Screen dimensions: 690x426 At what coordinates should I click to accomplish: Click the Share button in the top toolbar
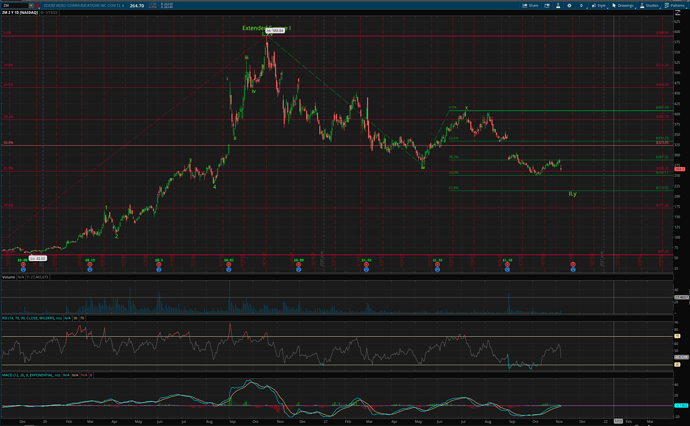[530, 5]
